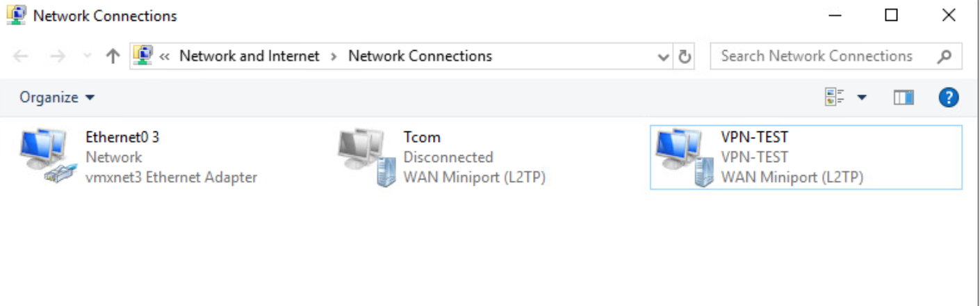Image resolution: width=980 pixels, height=306 pixels.
Task: Go up one folder level
Action: click(x=113, y=56)
